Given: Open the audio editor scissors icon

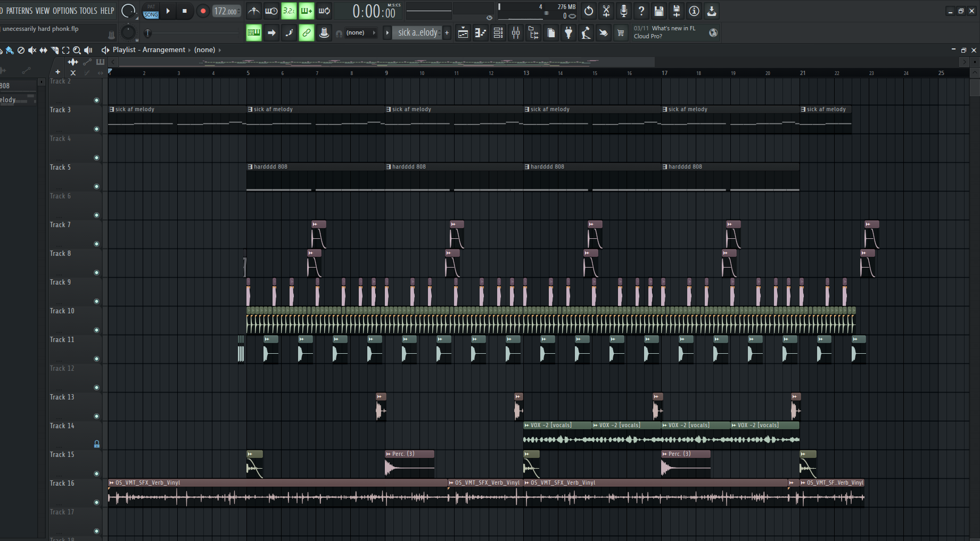Looking at the screenshot, I should (x=606, y=11).
